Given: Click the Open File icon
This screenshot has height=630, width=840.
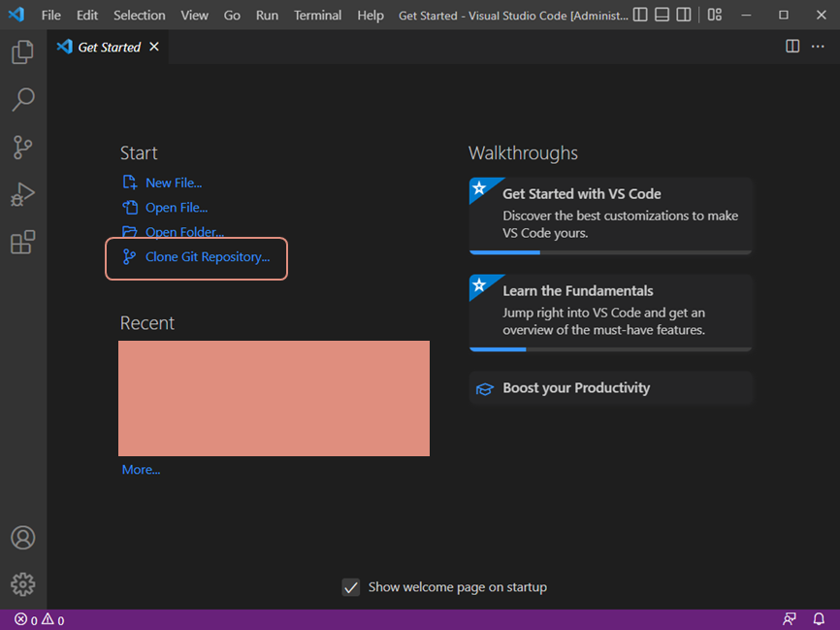Looking at the screenshot, I should (x=130, y=207).
